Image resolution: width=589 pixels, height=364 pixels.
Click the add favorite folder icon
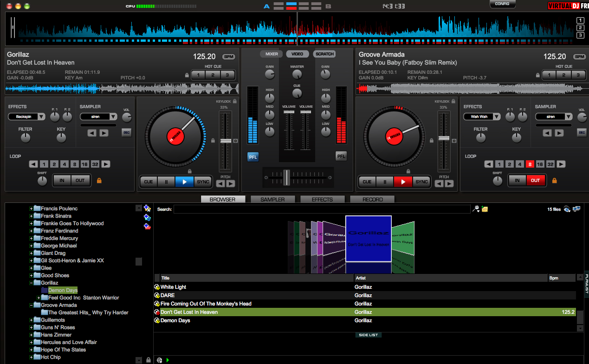pyautogui.click(x=147, y=208)
